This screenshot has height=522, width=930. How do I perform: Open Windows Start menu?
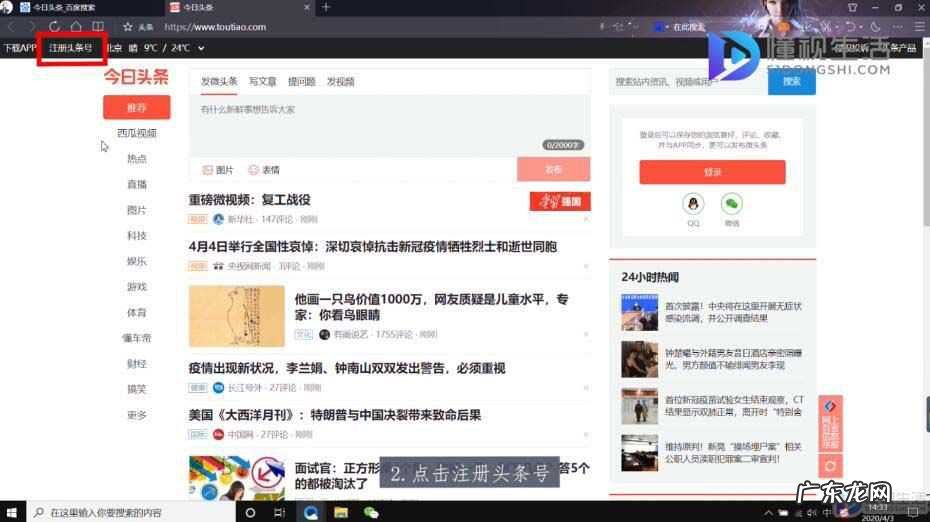12,513
